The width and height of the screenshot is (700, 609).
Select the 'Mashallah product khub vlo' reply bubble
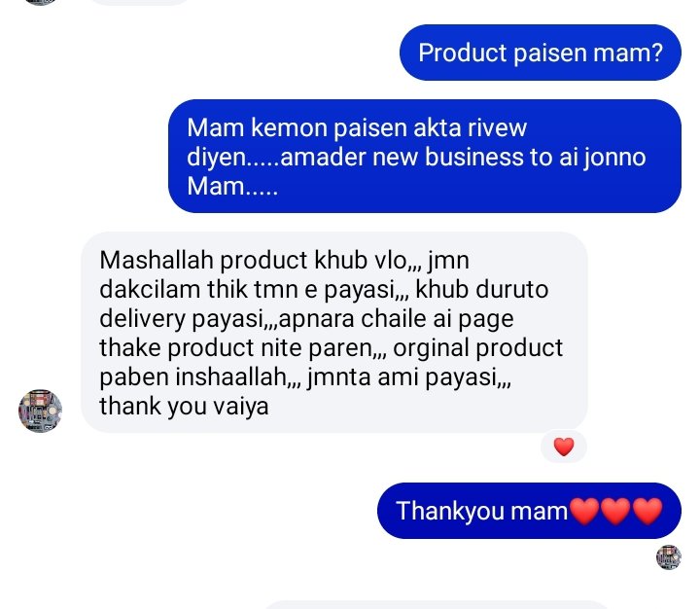333,333
